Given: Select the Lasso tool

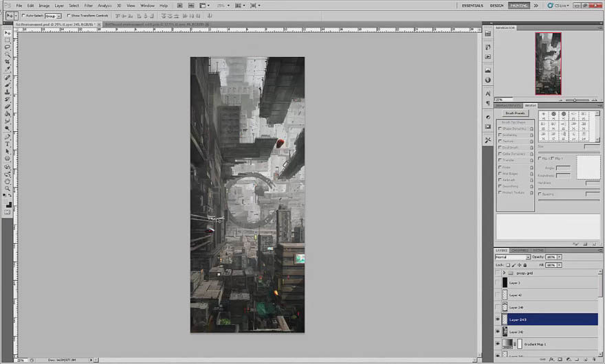Looking at the screenshot, I should tap(8, 47).
